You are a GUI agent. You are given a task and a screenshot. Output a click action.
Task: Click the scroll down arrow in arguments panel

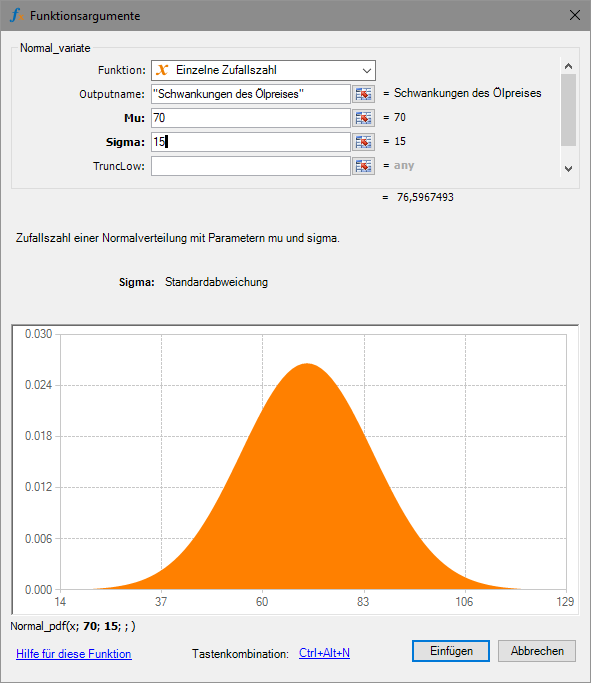(x=568, y=169)
